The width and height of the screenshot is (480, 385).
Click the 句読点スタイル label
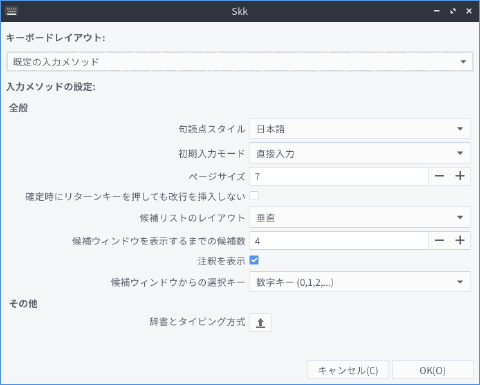click(x=212, y=129)
